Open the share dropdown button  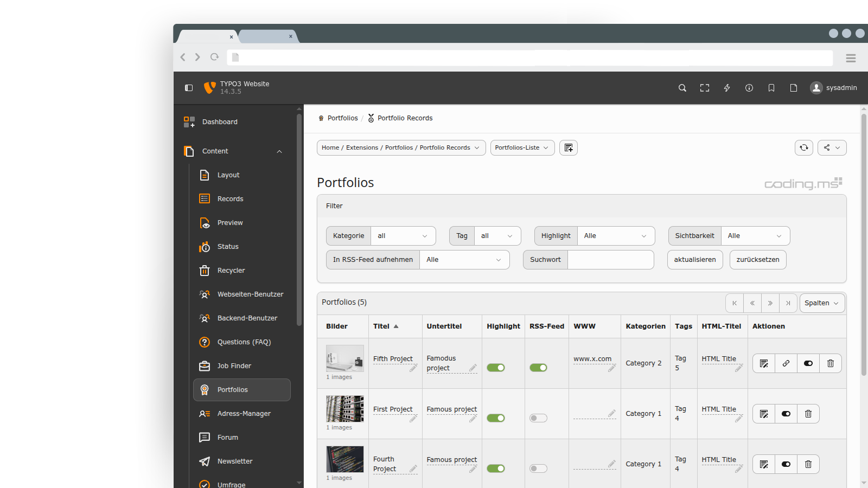(832, 147)
